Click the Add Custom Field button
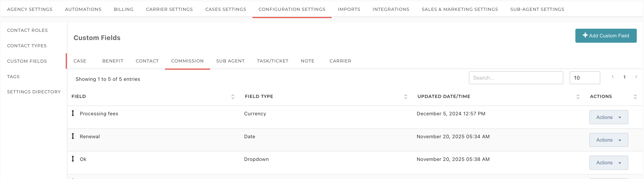The height and width of the screenshot is (179, 644). [606, 36]
